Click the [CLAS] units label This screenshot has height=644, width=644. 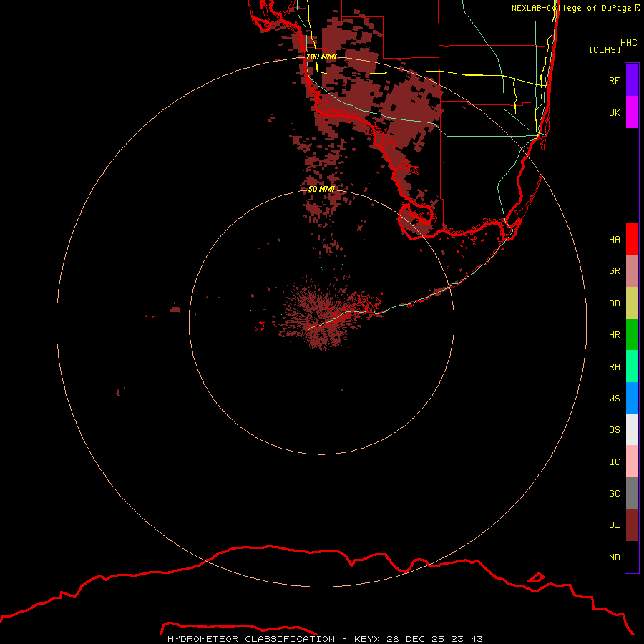[x=605, y=49]
